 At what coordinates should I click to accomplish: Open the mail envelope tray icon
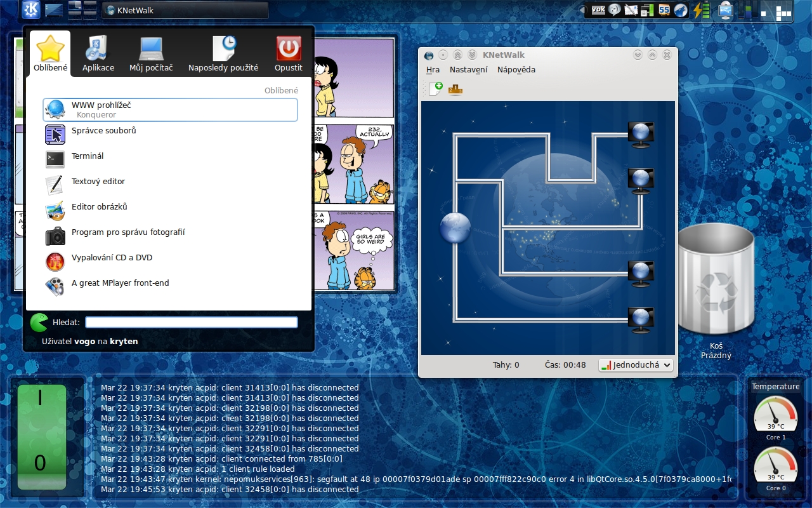click(x=631, y=10)
